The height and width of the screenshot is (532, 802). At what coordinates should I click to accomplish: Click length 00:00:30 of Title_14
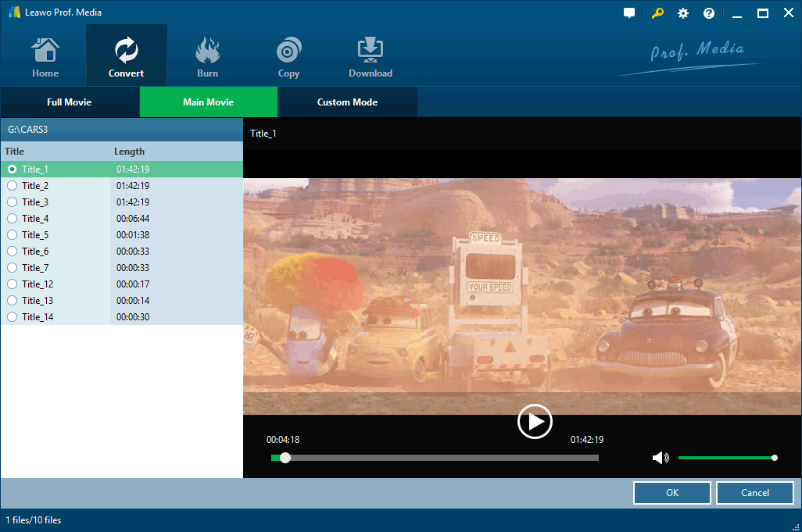tap(132, 316)
